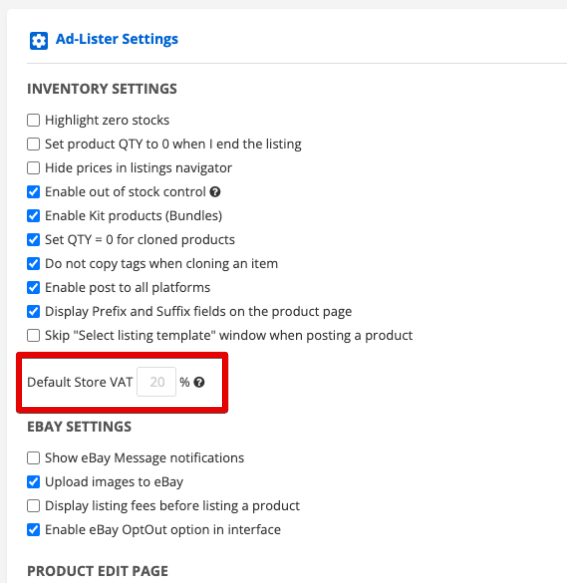Uncheck Display Prefix and Suffix fields option

point(33,311)
